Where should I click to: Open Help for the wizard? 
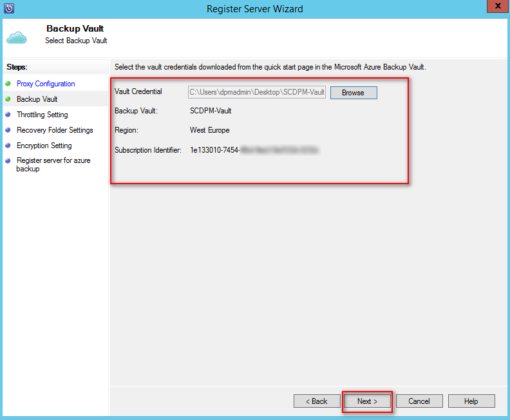pyautogui.click(x=471, y=401)
